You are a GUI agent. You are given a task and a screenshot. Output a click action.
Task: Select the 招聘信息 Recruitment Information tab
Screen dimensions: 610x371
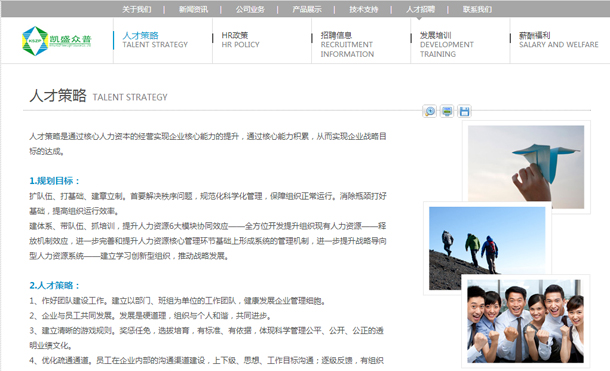[347, 44]
